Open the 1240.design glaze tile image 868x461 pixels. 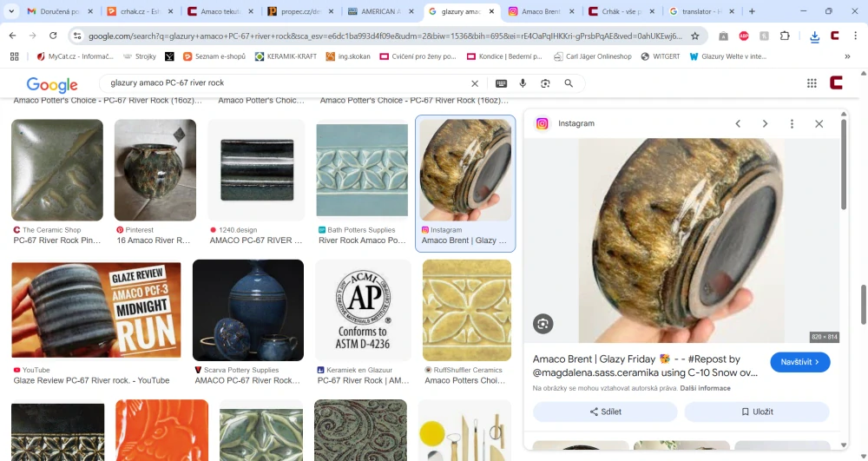[257, 170]
